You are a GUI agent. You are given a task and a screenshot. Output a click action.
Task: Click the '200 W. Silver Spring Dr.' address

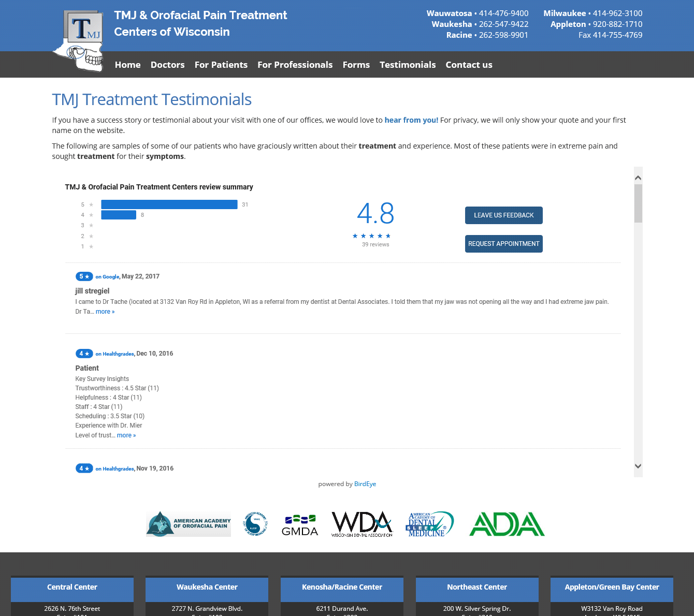(477, 609)
